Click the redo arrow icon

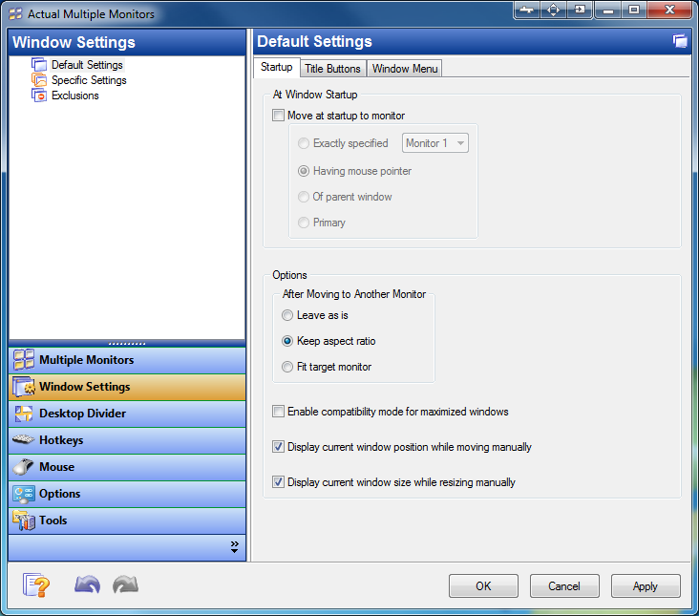[x=126, y=584]
